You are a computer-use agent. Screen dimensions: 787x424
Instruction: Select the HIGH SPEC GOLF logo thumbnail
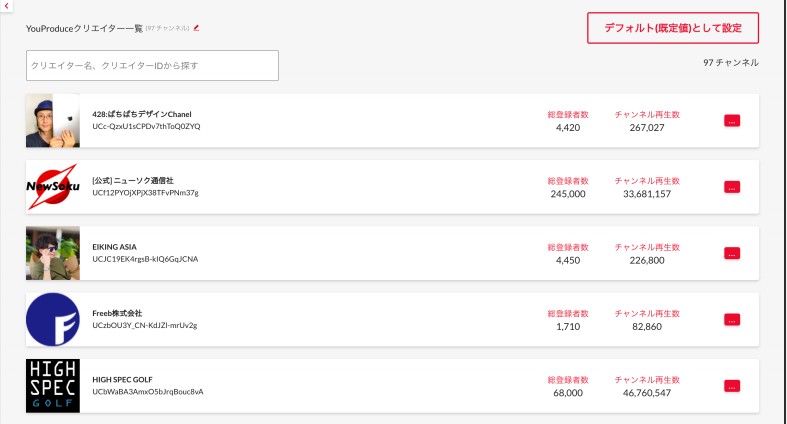tap(53, 385)
